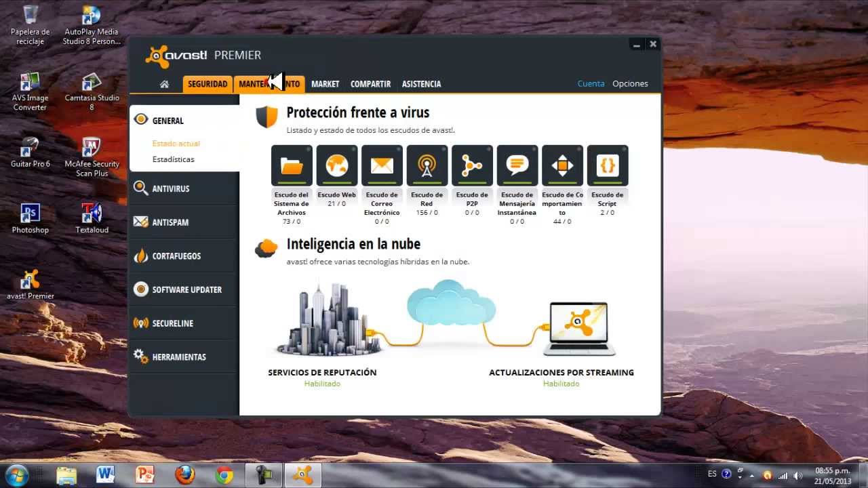The height and width of the screenshot is (488, 868).
Task: Click the General eye sidebar icon
Action: (140, 120)
